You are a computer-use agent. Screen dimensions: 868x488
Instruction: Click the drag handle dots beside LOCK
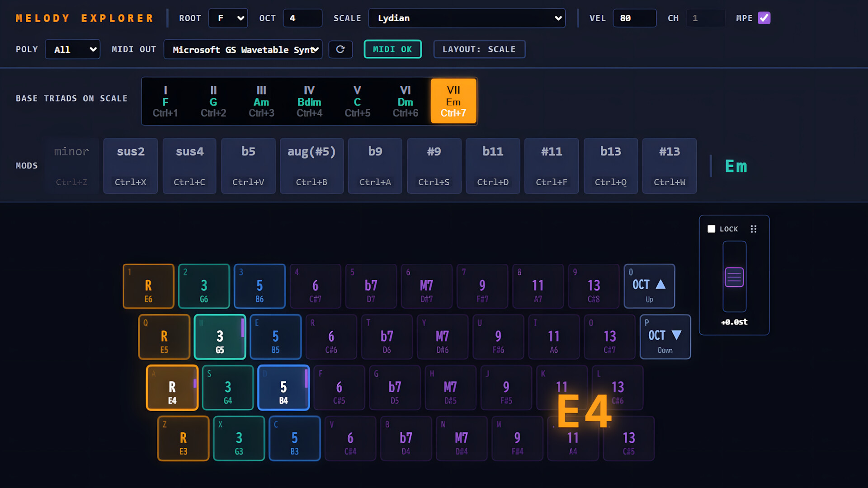753,229
